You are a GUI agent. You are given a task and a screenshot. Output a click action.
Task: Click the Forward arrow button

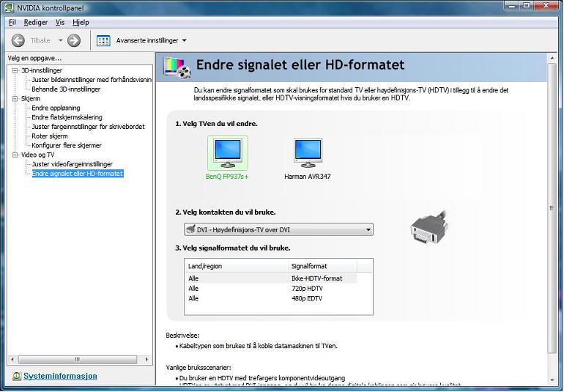(x=74, y=40)
